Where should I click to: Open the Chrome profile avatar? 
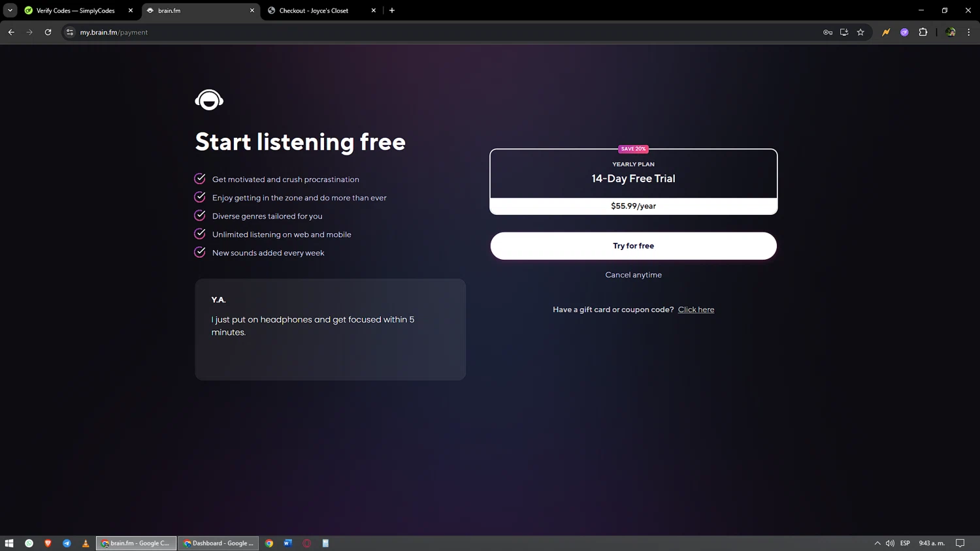951,32
